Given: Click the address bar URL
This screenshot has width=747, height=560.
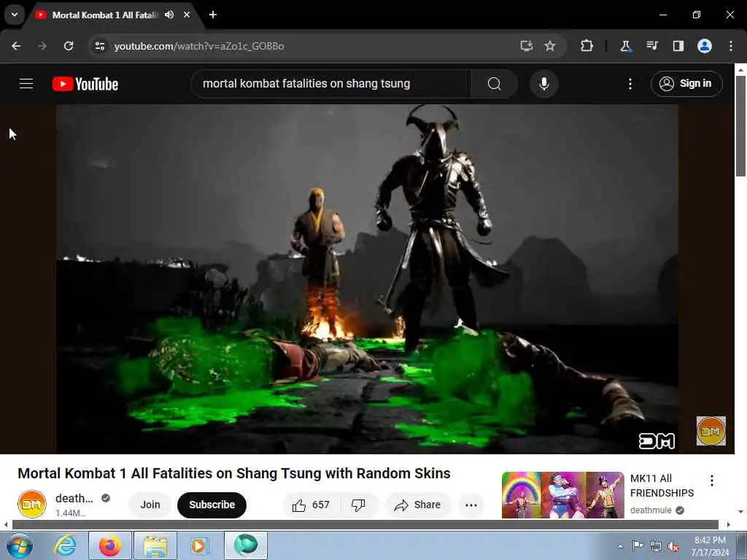Looking at the screenshot, I should 199,46.
